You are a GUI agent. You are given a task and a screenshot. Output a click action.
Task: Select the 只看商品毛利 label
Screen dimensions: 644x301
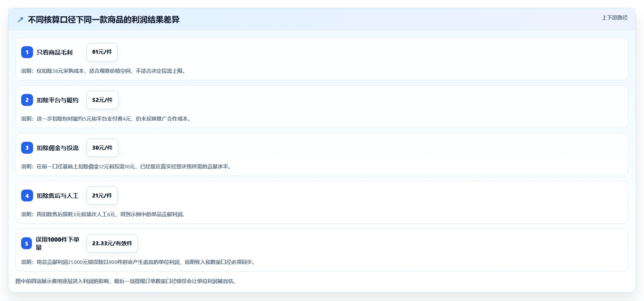(55, 52)
